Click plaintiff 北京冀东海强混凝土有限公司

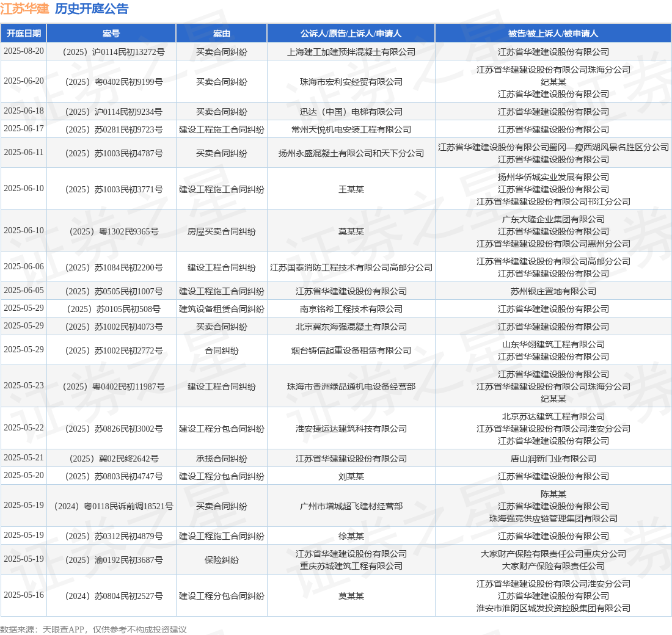351,327
